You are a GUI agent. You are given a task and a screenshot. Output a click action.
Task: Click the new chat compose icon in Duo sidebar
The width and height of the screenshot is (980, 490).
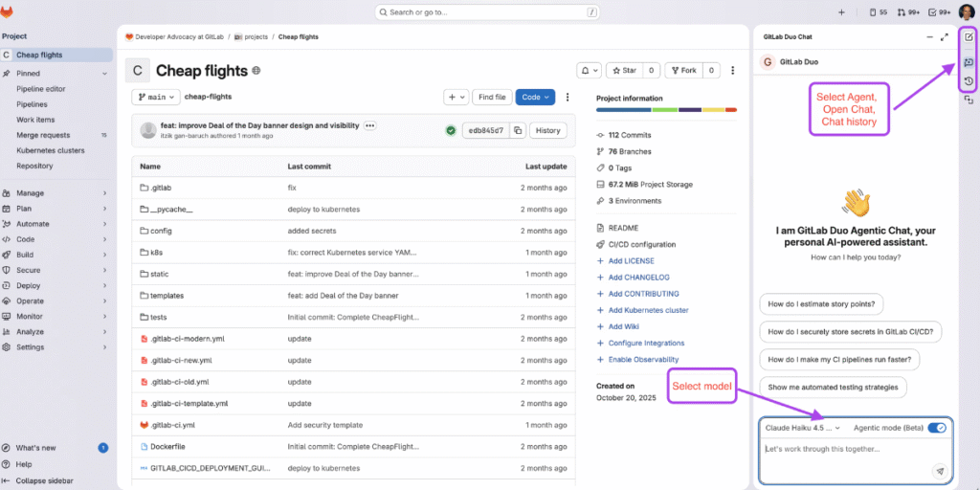969,37
